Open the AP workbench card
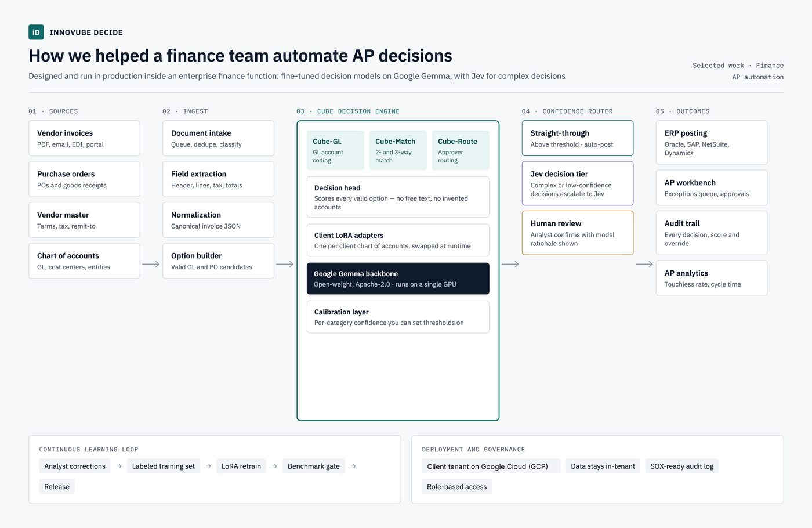The image size is (812, 528). (x=712, y=187)
